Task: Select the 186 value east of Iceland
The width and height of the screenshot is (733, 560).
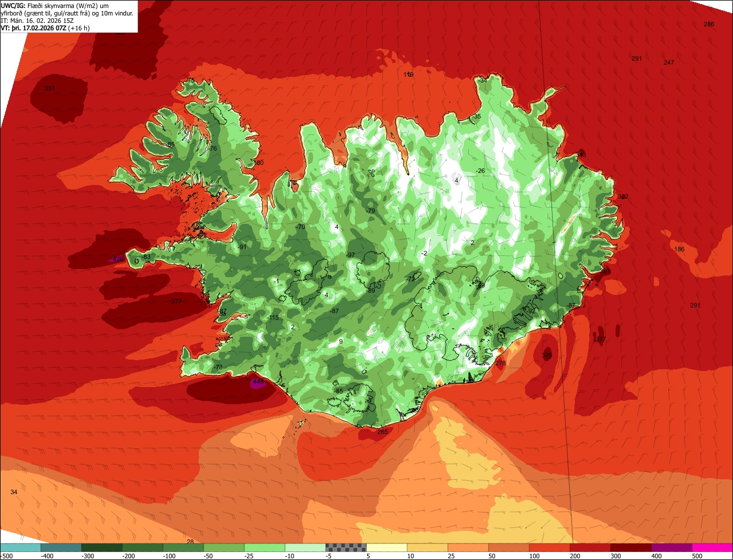Action: [679, 249]
